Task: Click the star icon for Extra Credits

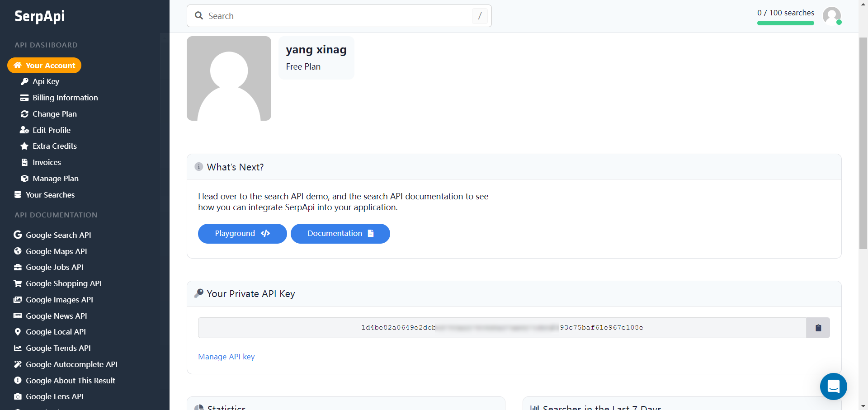Action: 24,146
